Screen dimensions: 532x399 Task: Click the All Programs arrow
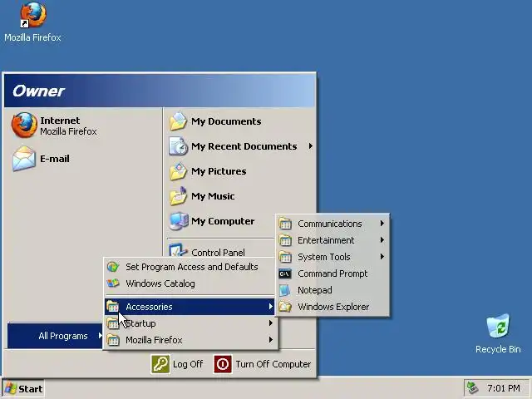(x=100, y=336)
